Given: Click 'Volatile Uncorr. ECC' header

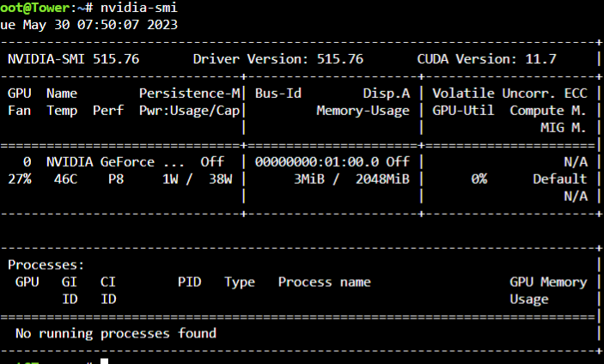Looking at the screenshot, I should tap(510, 94).
